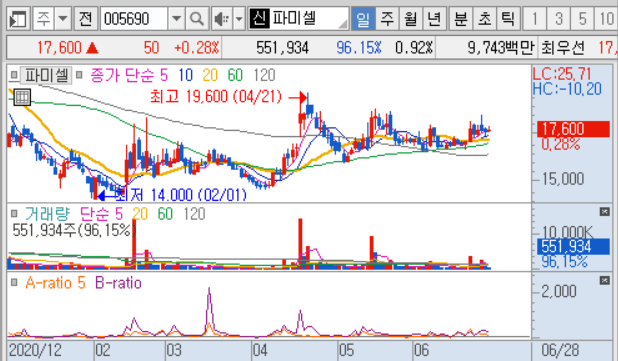The image size is (618, 361).
Task: Click 최고 19,600 (04/21) high marker
Action: pyautogui.click(x=216, y=96)
